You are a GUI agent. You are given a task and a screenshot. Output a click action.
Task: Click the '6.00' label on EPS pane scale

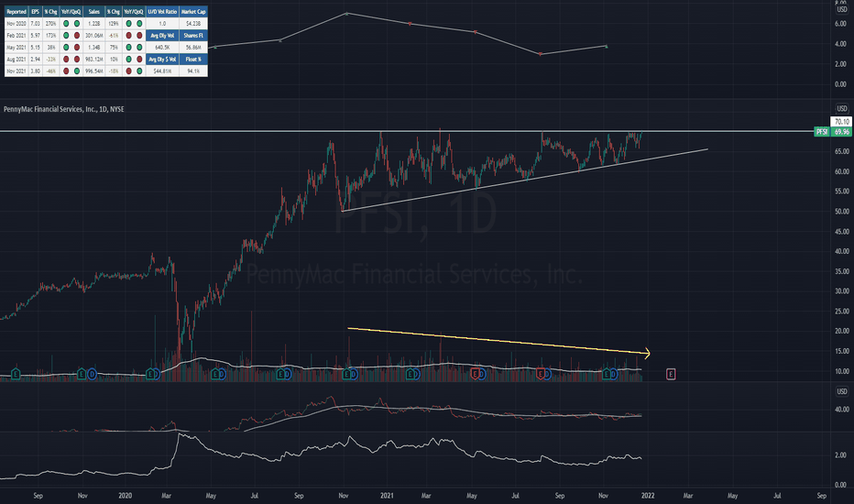(840, 24)
